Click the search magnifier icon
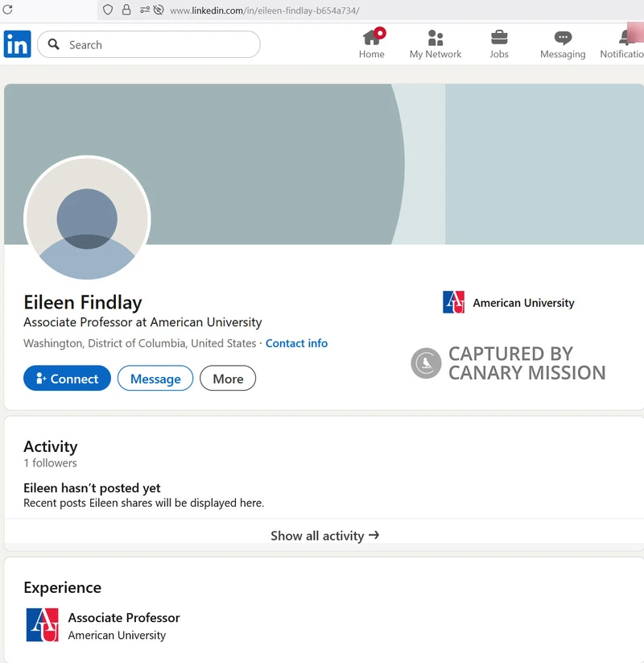 click(x=54, y=44)
